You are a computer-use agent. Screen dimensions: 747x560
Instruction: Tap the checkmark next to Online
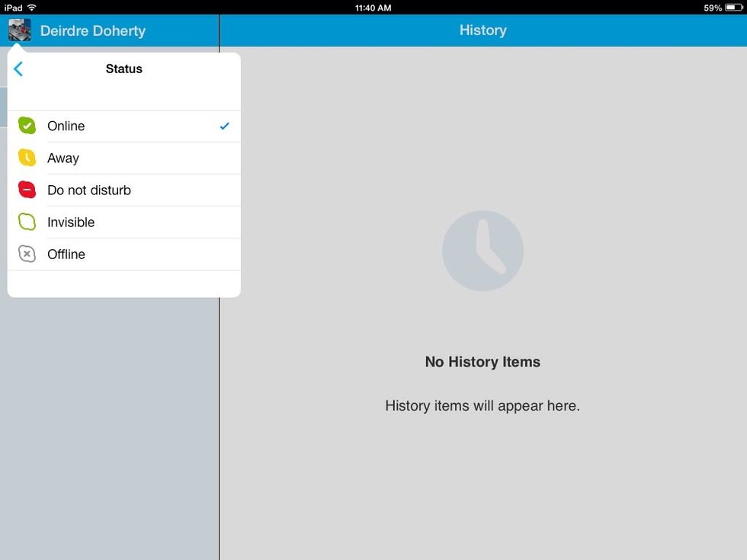[x=224, y=126]
